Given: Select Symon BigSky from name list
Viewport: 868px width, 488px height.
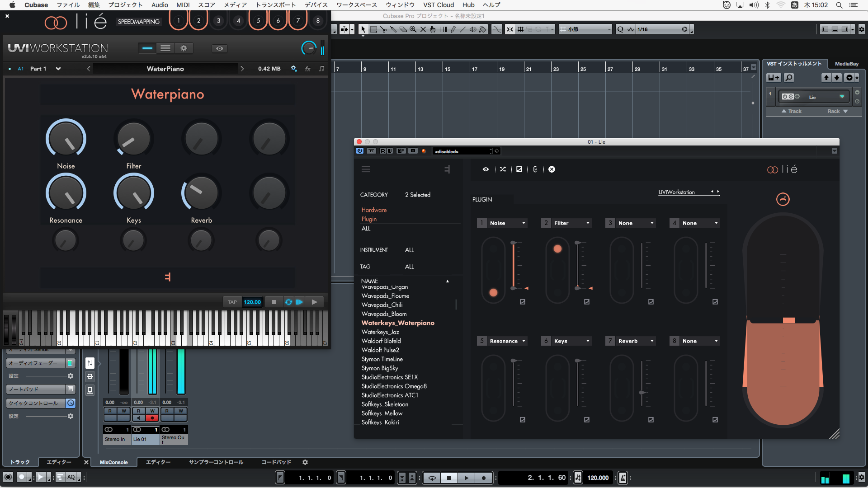Looking at the screenshot, I should click(380, 368).
